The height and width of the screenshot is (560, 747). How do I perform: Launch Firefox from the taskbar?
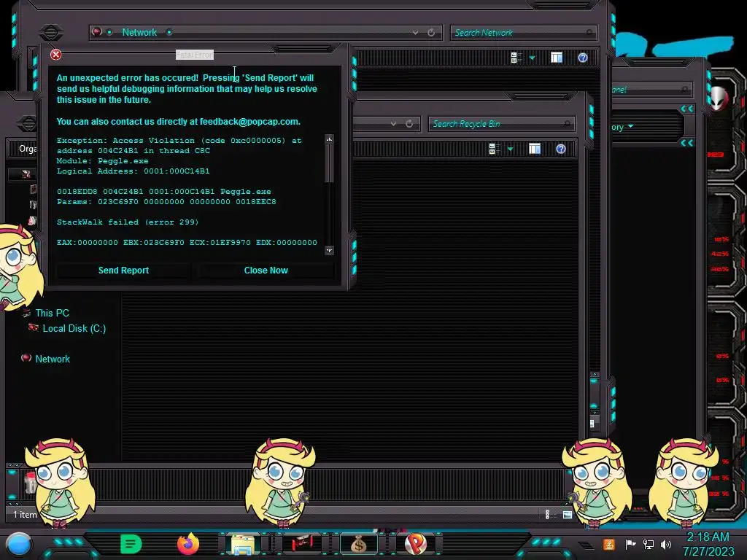188,544
